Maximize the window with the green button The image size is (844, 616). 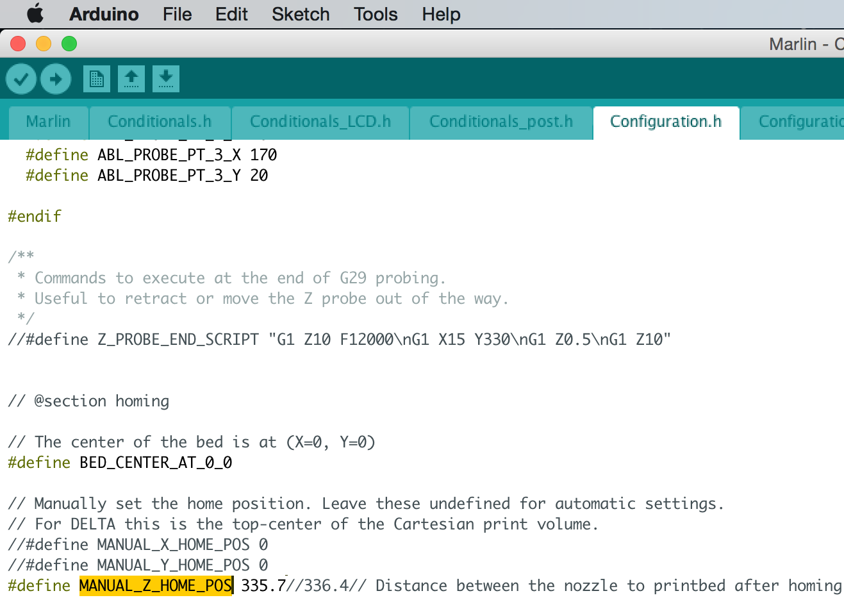pyautogui.click(x=69, y=44)
